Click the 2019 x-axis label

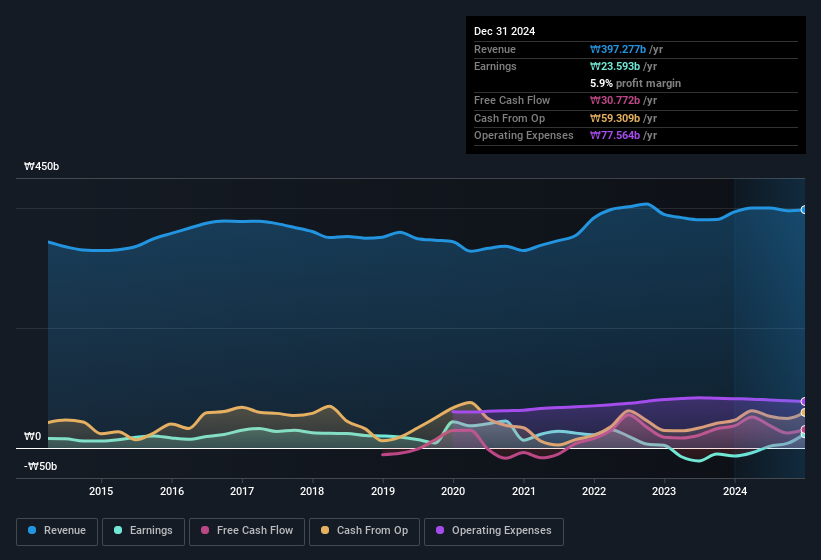(x=383, y=491)
